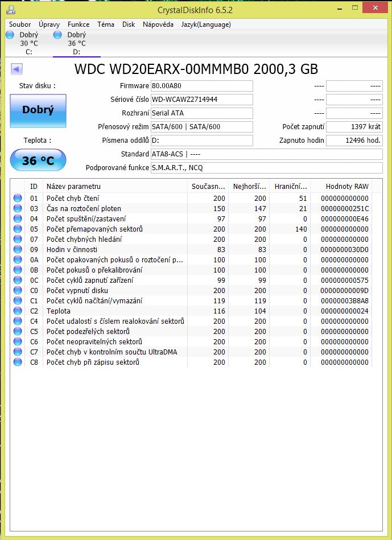
Task: Click the Hodnoty RAW column header
Action: point(341,186)
